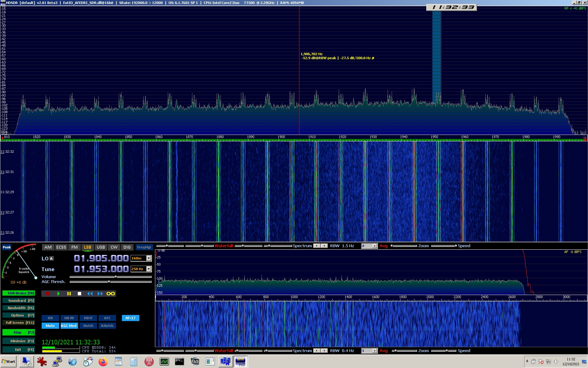588x368 pixels.
Task: Click the Minimize [F3] button
Action: [x=19, y=341]
